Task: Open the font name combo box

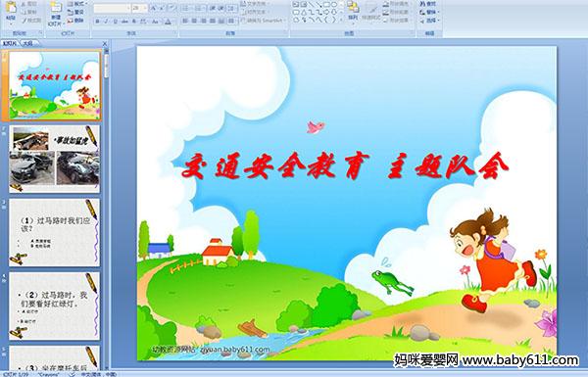Action: pos(112,8)
